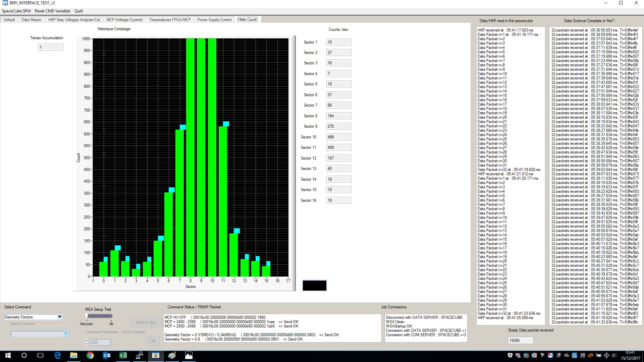Image resolution: width=644 pixels, height=362 pixels.
Task: Click the Sector 11 counts field showing 409
Action: (339, 147)
